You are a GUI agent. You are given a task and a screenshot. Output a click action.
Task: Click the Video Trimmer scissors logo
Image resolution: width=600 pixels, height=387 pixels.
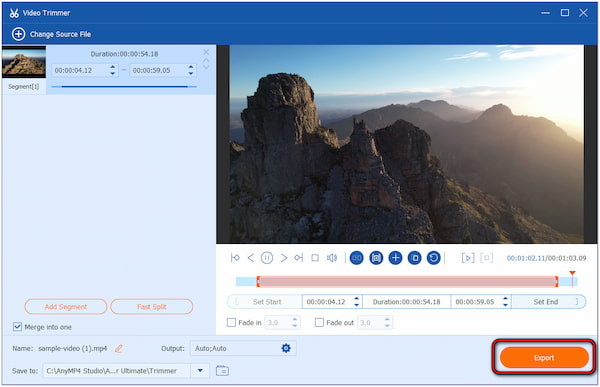14,13
